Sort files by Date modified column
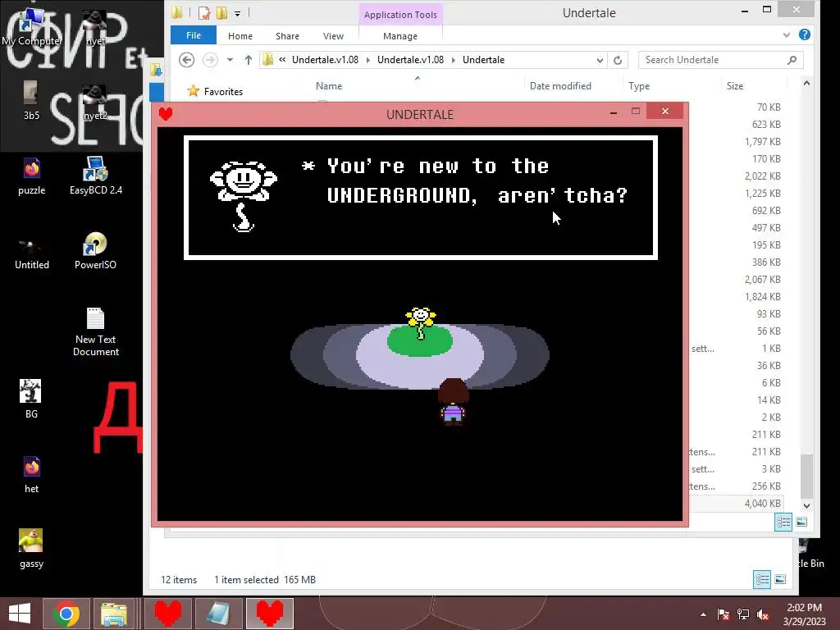Viewport: 840px width, 630px height. 560,85
